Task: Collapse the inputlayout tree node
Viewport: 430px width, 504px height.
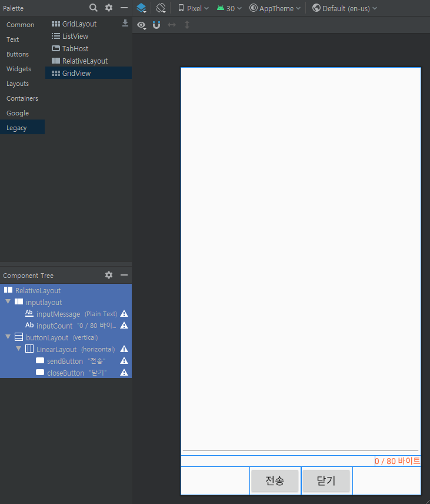Action: coord(8,301)
